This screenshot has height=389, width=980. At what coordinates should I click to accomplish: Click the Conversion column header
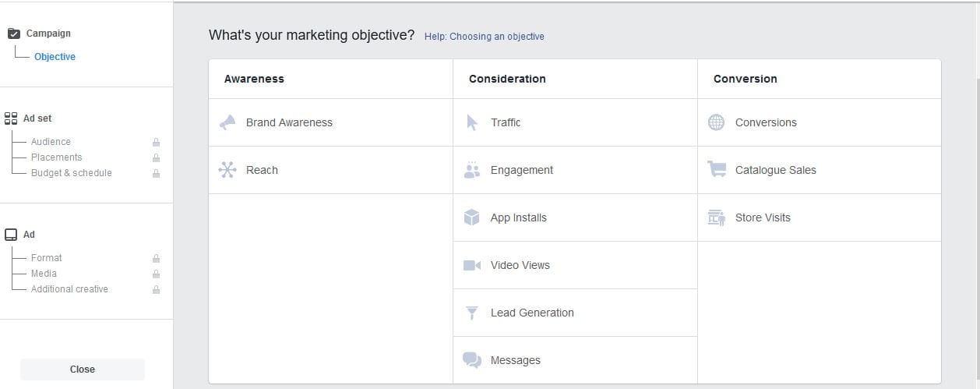coord(746,79)
